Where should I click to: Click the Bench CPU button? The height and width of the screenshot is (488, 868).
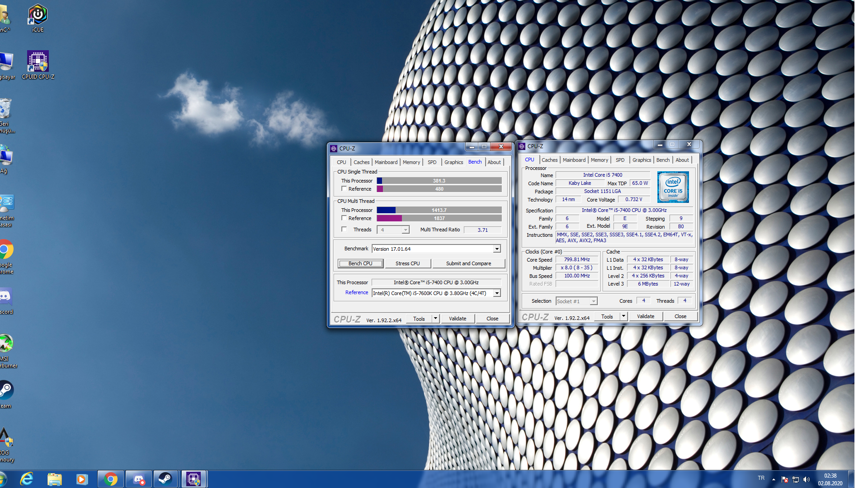coord(360,263)
